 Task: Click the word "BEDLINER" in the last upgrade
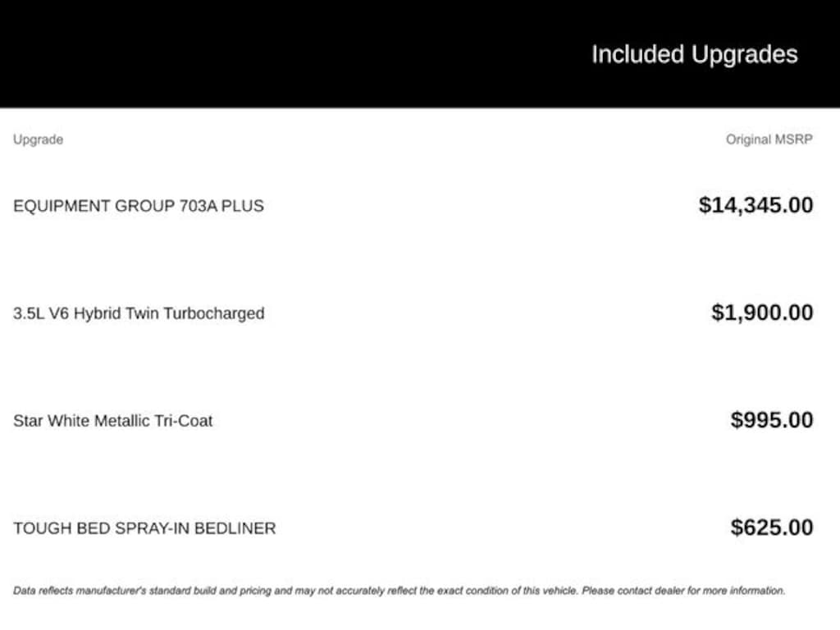click(238, 528)
